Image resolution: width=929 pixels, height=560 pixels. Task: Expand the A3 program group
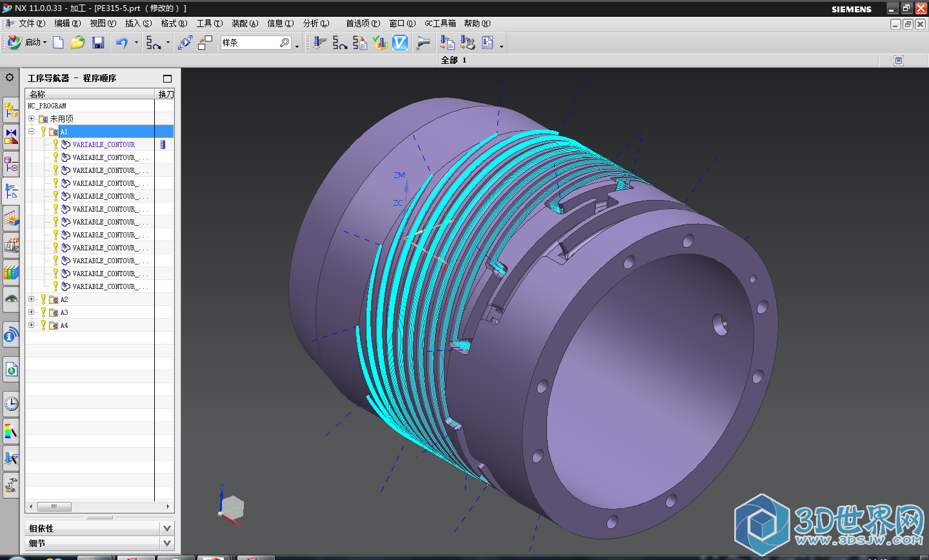(31, 312)
